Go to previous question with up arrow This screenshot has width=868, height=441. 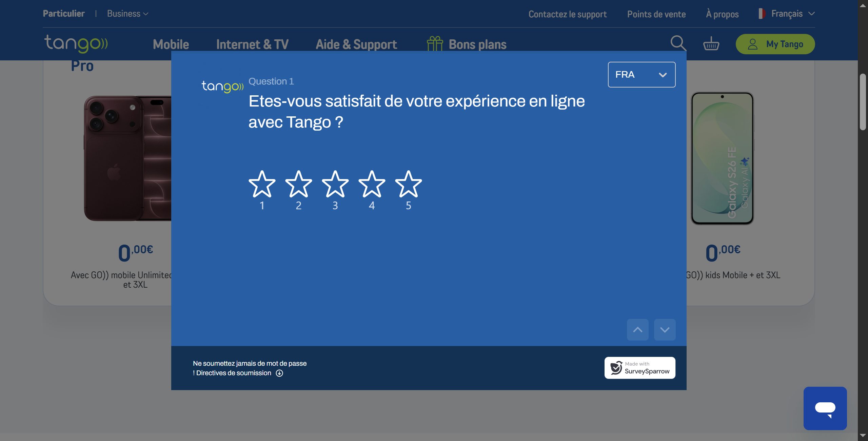click(637, 329)
